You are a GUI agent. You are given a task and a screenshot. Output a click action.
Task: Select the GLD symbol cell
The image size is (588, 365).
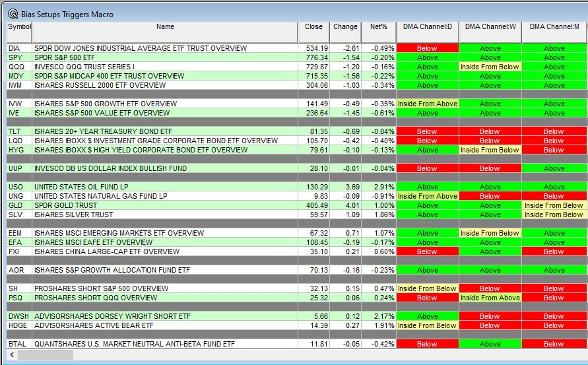[x=20, y=205]
